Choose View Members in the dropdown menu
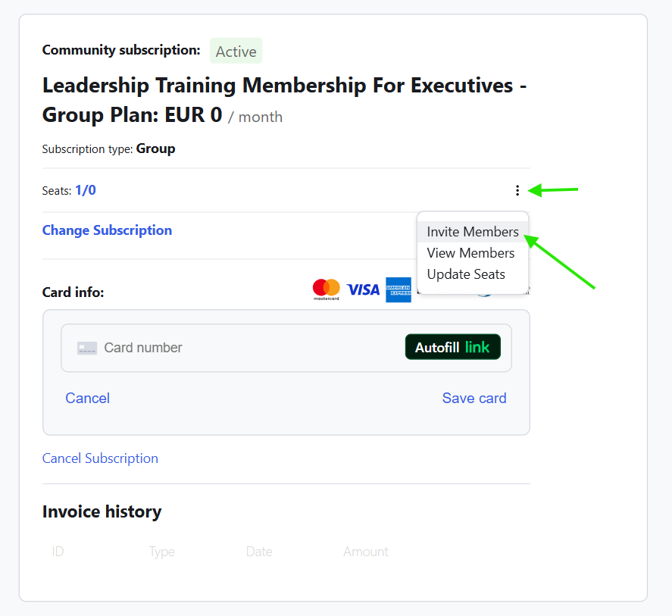This screenshot has width=672, height=616. point(470,253)
